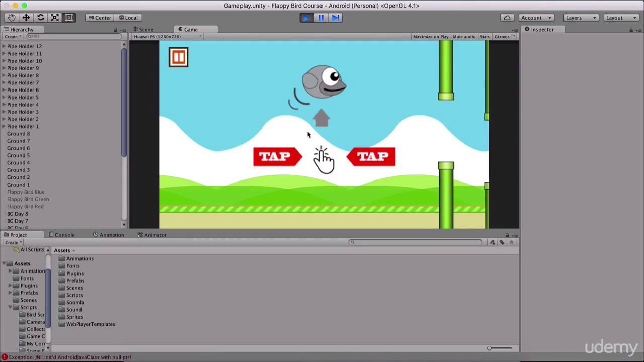Expand Pipe Holder 1 in Hierarchy
Image resolution: width=644 pixels, height=362 pixels.
tap(4, 127)
